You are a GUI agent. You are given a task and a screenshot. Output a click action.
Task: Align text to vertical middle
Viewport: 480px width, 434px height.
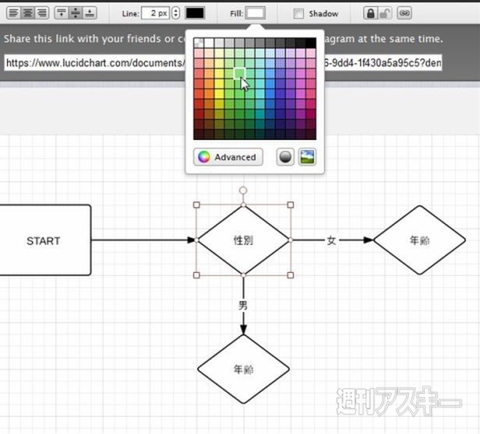[x=76, y=13]
